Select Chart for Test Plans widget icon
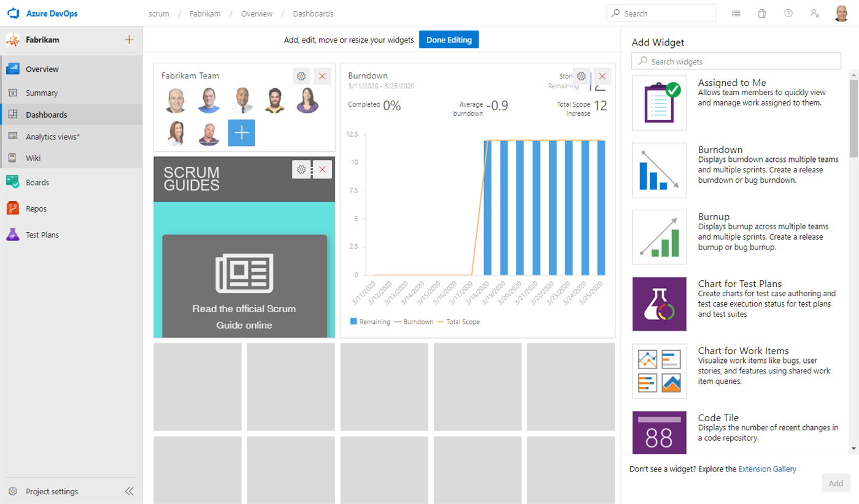This screenshot has height=504, width=859. click(x=660, y=304)
